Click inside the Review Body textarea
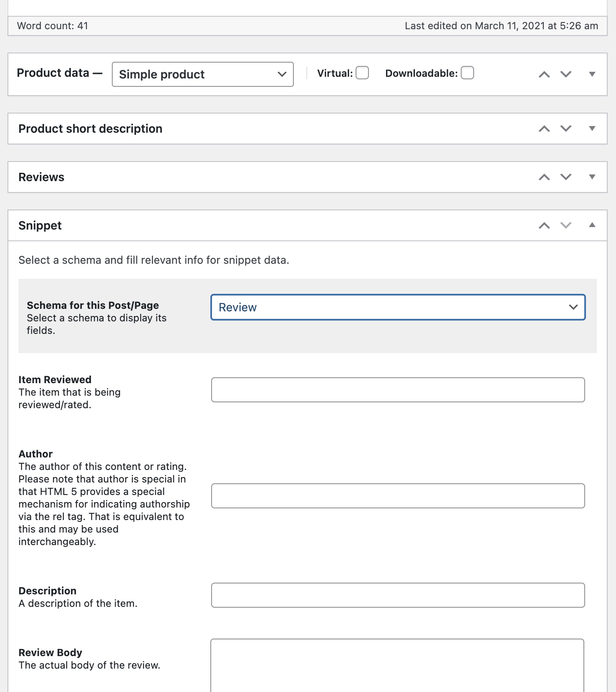 [397, 665]
